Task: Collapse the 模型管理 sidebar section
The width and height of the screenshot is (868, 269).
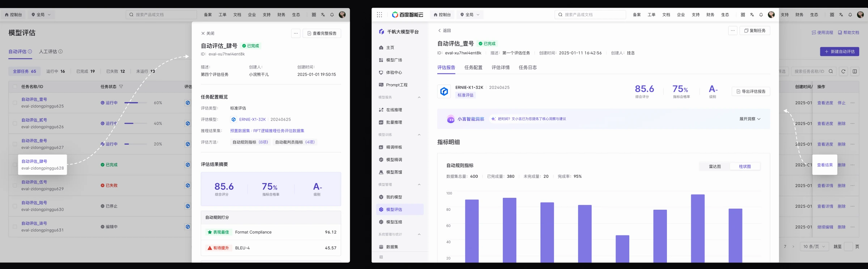Action: pyautogui.click(x=419, y=185)
